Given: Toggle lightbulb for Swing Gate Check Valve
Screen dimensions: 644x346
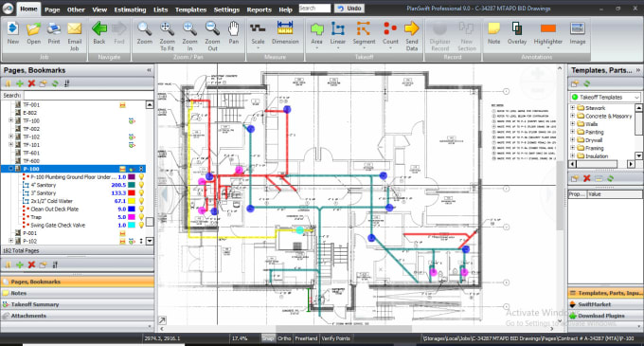Looking at the screenshot, I should click(141, 226).
